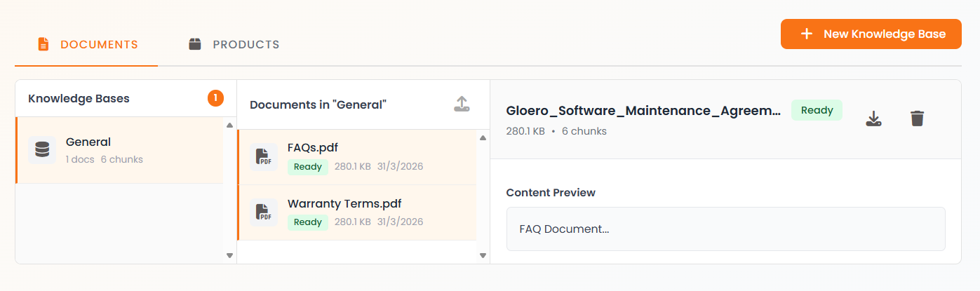Open the FAQs.pdf document
980x291 pixels.
tap(356, 157)
